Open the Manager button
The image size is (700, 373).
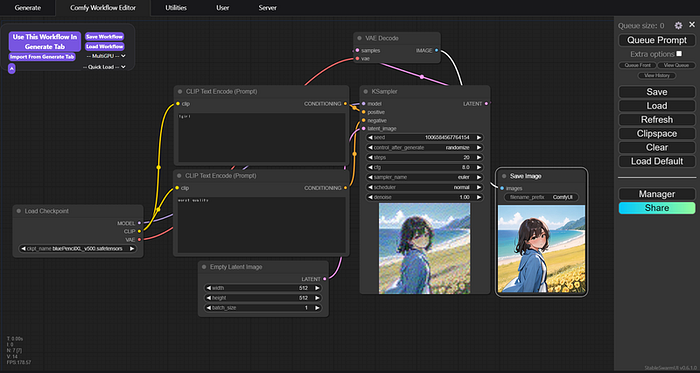(657, 194)
